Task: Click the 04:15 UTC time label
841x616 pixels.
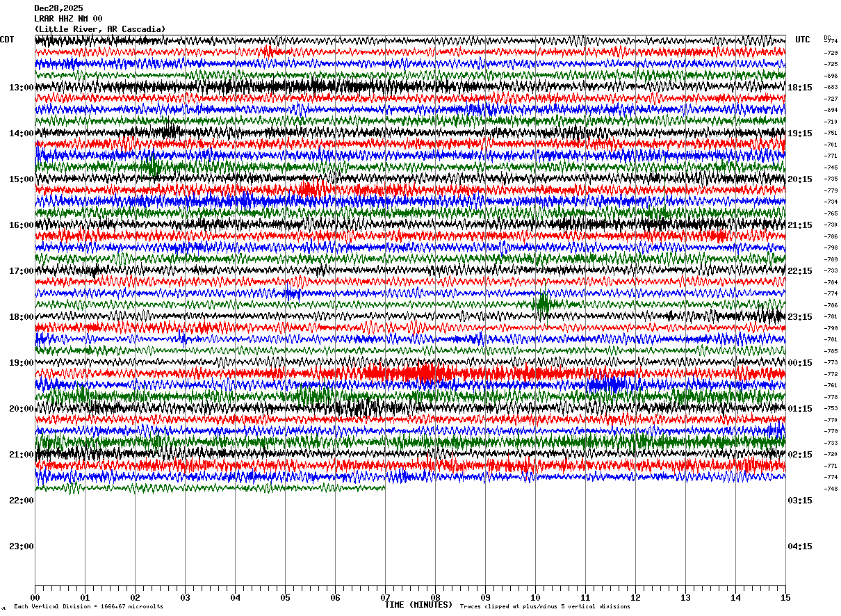Action: [x=800, y=546]
